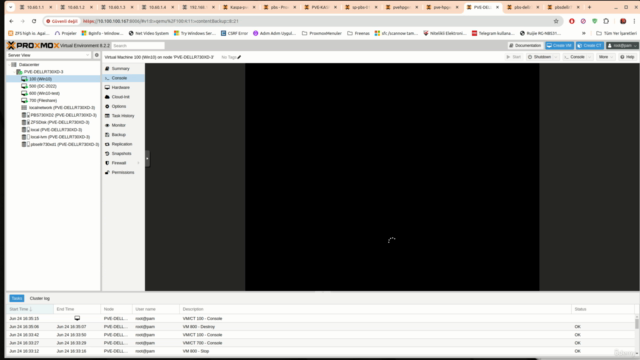Select the VM 800 - Stop task row
Screen dimensions: 640x360
coord(320,351)
